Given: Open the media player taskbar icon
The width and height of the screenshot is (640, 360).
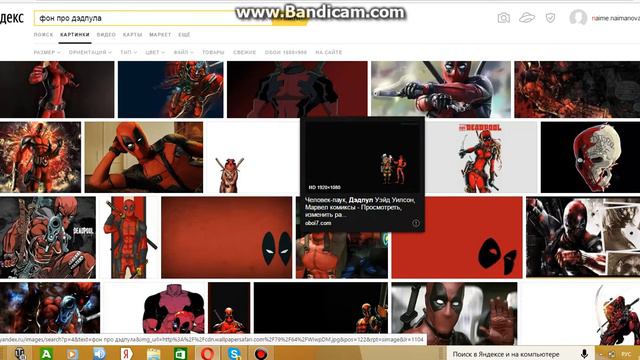Looking at the screenshot, I should (x=73, y=353).
